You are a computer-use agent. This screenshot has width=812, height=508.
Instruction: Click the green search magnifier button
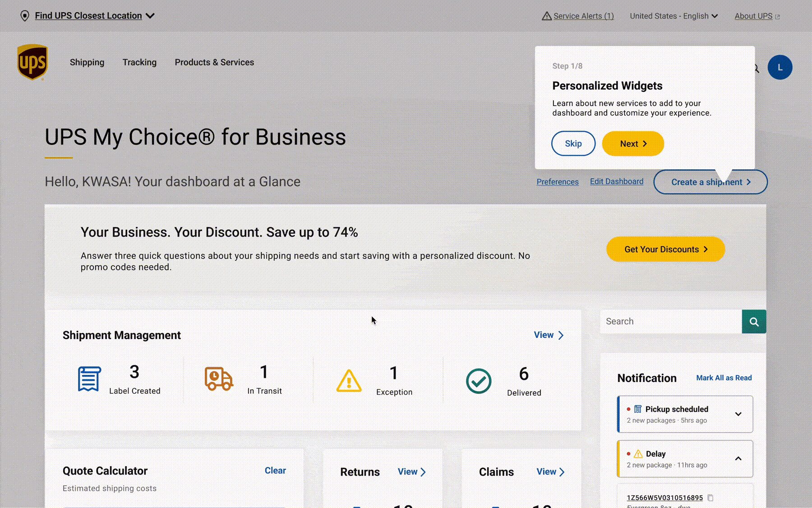point(754,322)
